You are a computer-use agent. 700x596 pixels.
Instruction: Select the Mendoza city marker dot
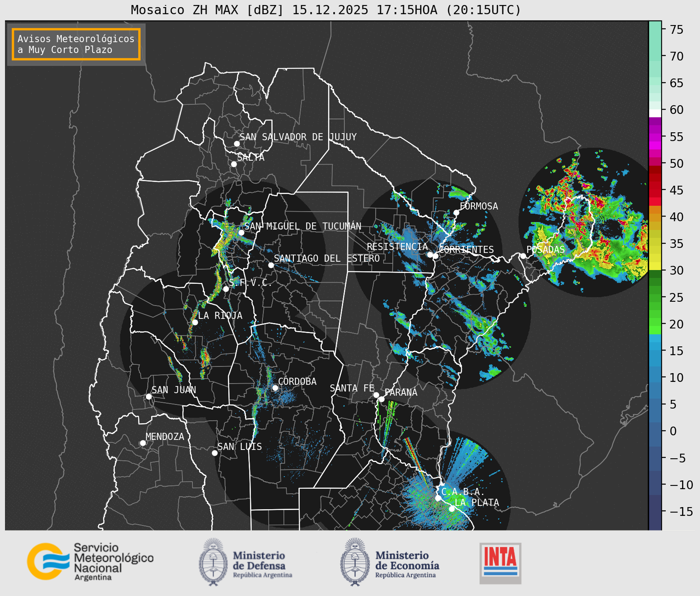[143, 443]
